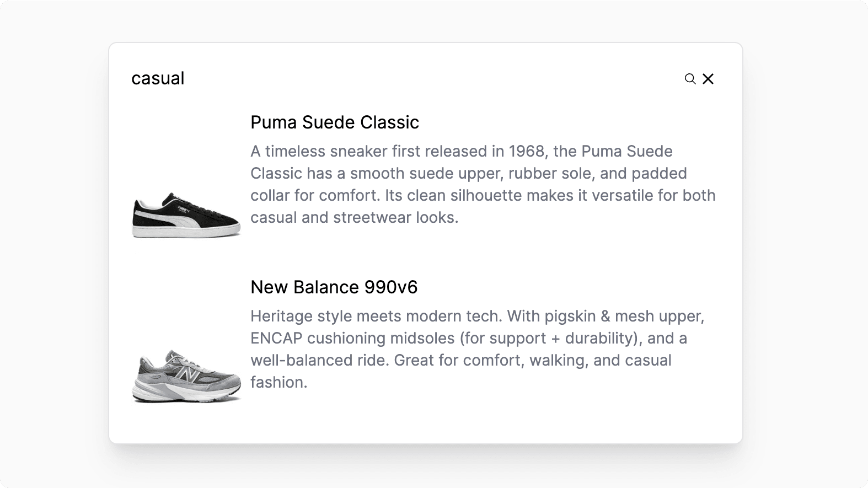The image size is (868, 488).
Task: Select the Puma Suede Classic thumbnail image
Action: pyautogui.click(x=186, y=211)
